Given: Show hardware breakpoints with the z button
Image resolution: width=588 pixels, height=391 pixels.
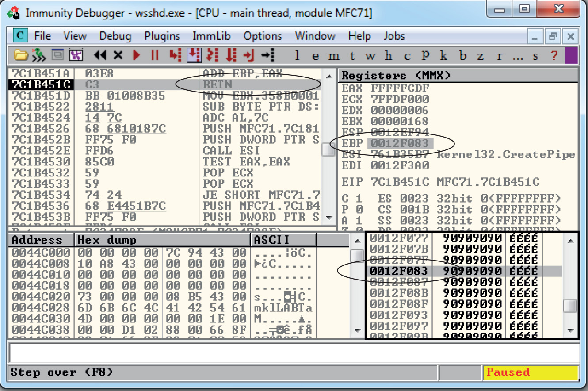Looking at the screenshot, I should point(481,56).
